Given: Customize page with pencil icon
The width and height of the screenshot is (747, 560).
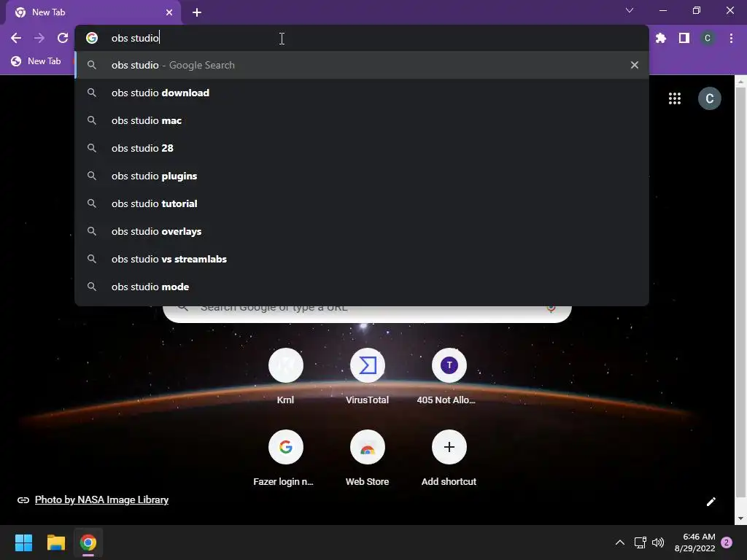Looking at the screenshot, I should click(711, 502).
